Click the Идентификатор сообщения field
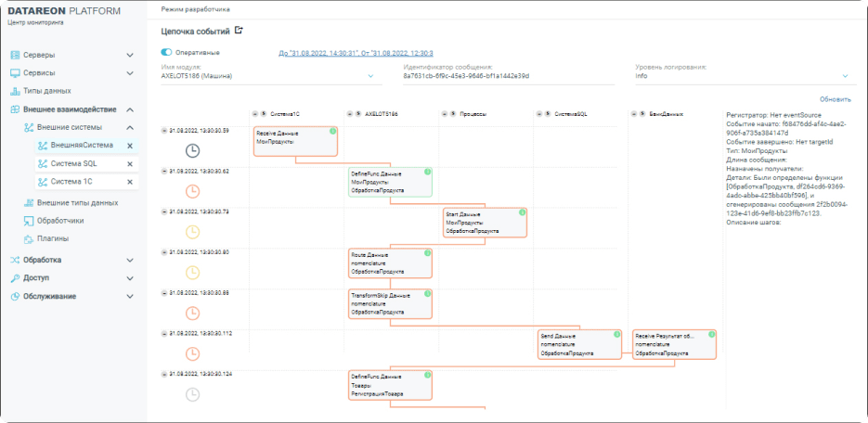The image size is (868, 423). (x=509, y=76)
